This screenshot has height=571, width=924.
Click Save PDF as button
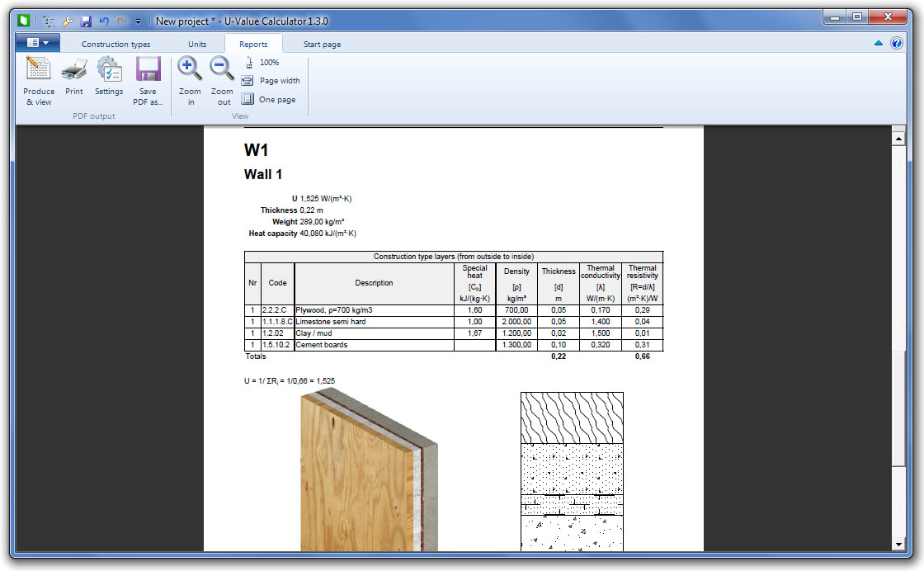[x=148, y=81]
